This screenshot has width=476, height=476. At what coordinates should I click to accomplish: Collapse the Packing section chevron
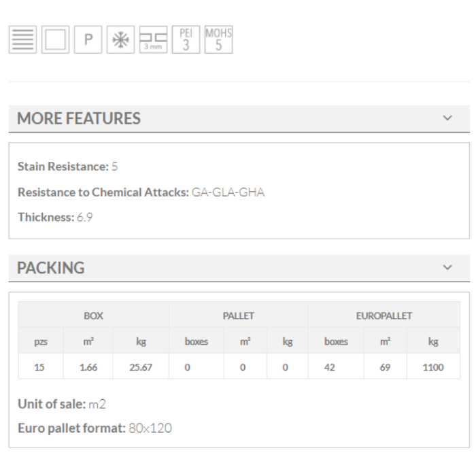447,268
